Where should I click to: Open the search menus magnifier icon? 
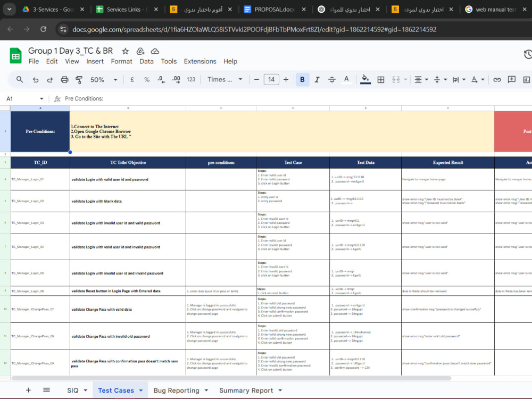[x=20, y=79]
